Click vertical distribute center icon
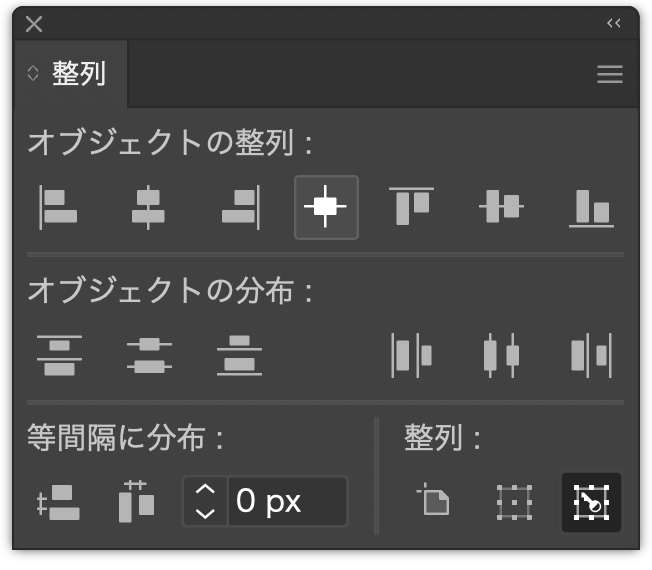This screenshot has width=652, height=570. 149,355
